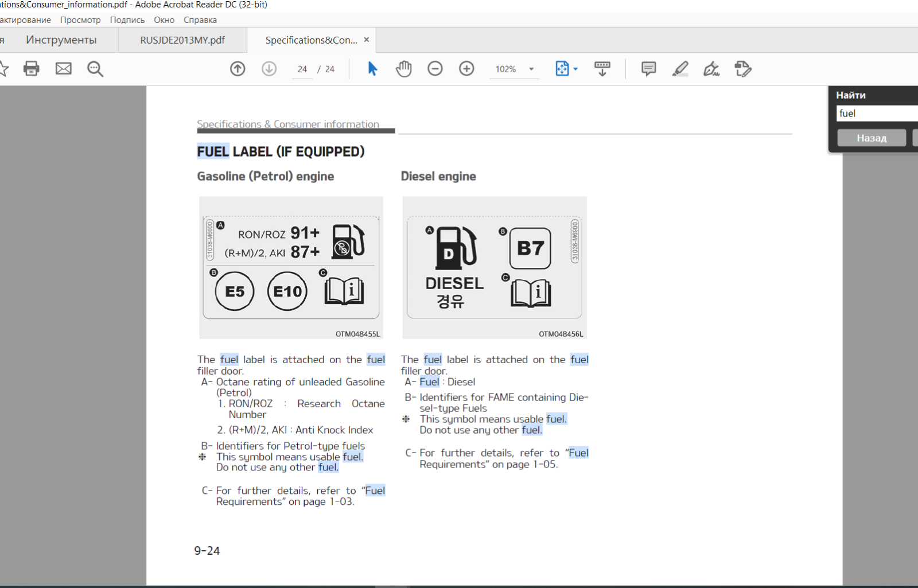This screenshot has width=918, height=588.
Task: Go to previous page arrow
Action: 238,69
